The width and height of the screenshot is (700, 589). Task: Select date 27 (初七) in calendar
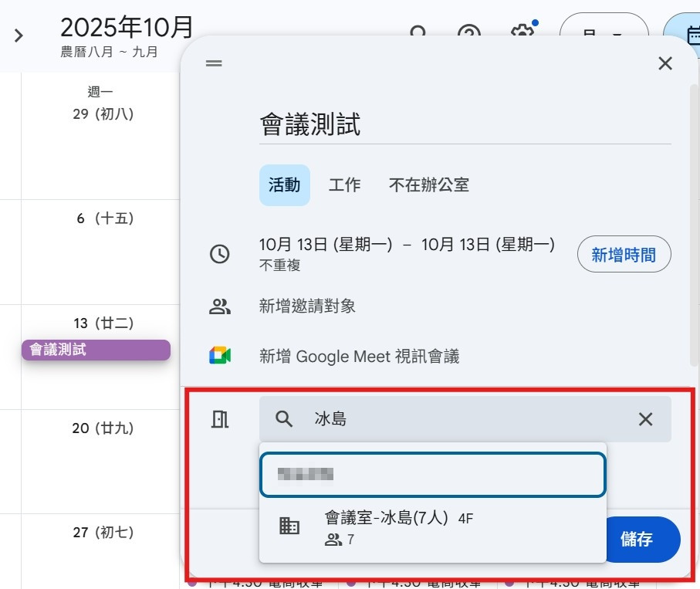(x=103, y=533)
